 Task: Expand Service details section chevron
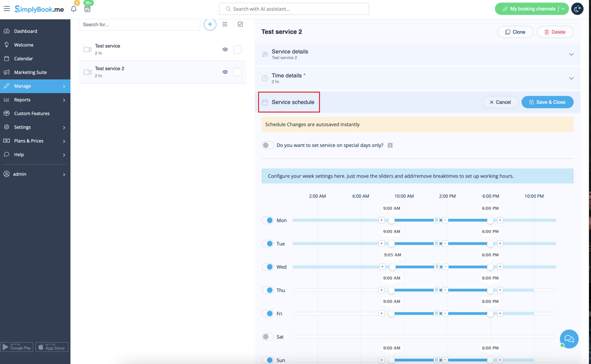coord(571,54)
